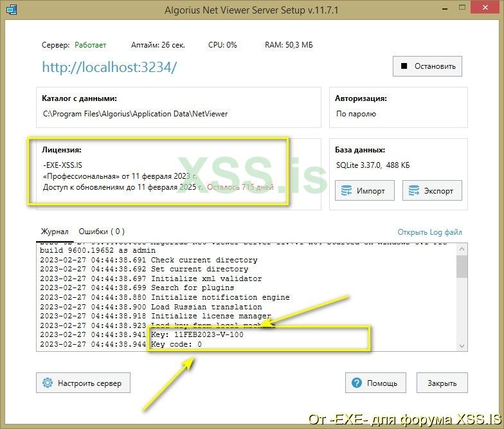This screenshot has height=429, width=504.
Task: Minimize the Server Setup window
Action: pyautogui.click(x=445, y=8)
